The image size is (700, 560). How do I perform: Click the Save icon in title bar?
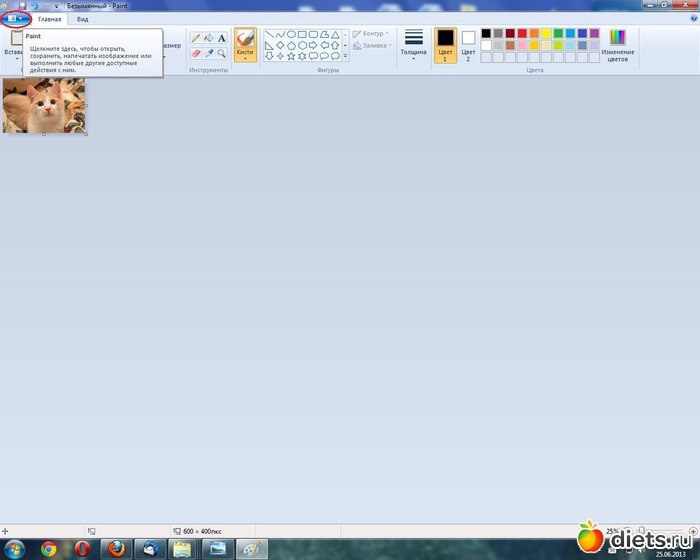tap(21, 6)
